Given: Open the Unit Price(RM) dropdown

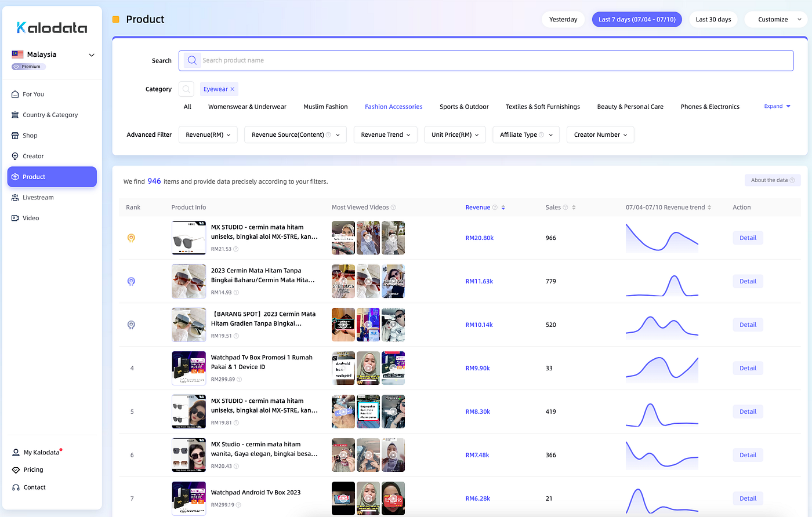Looking at the screenshot, I should [455, 134].
